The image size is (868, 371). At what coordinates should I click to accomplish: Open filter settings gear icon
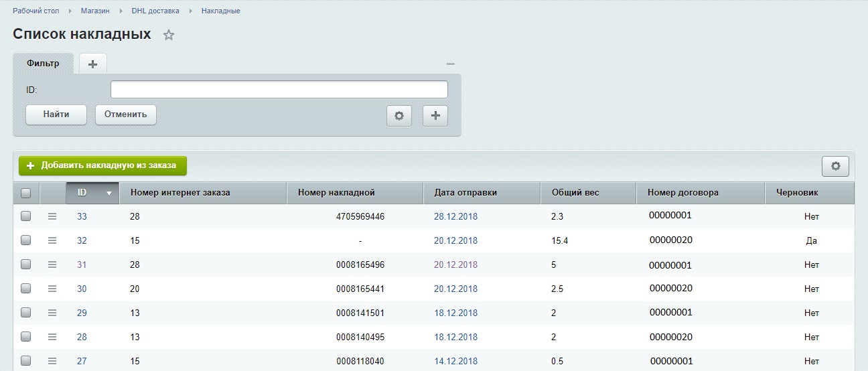[x=399, y=115]
